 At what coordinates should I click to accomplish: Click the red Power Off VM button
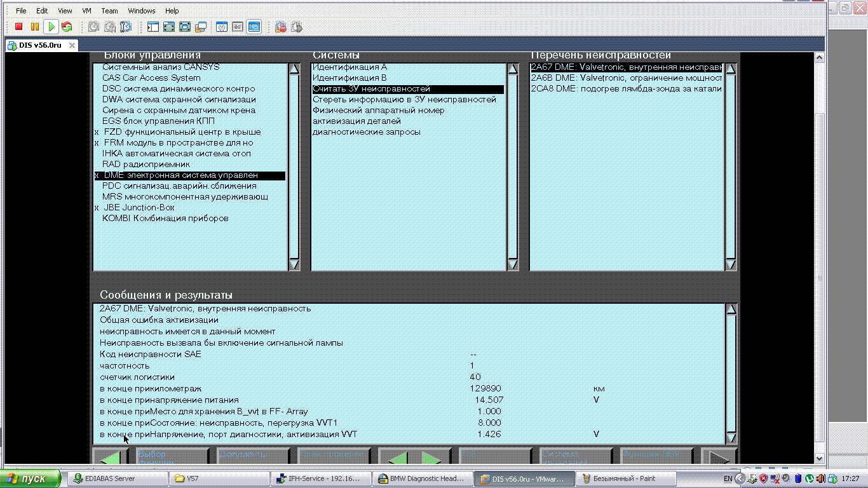19,27
